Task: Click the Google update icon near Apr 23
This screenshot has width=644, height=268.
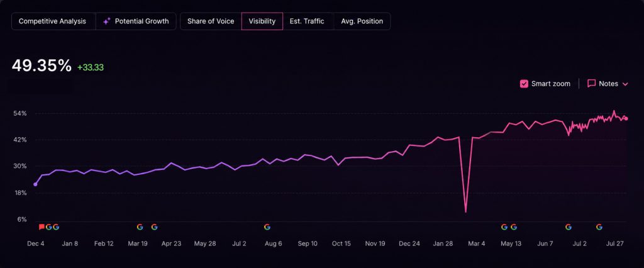Action: [154, 227]
